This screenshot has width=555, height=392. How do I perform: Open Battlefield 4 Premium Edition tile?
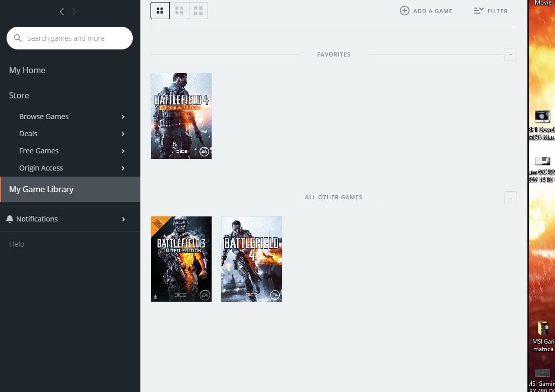pyautogui.click(x=181, y=116)
